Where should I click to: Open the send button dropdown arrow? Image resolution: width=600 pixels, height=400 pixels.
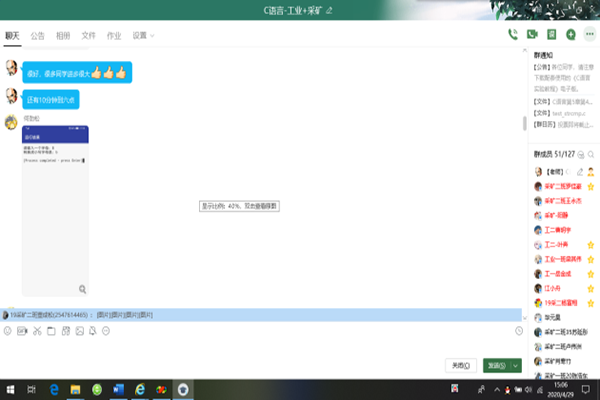516,366
